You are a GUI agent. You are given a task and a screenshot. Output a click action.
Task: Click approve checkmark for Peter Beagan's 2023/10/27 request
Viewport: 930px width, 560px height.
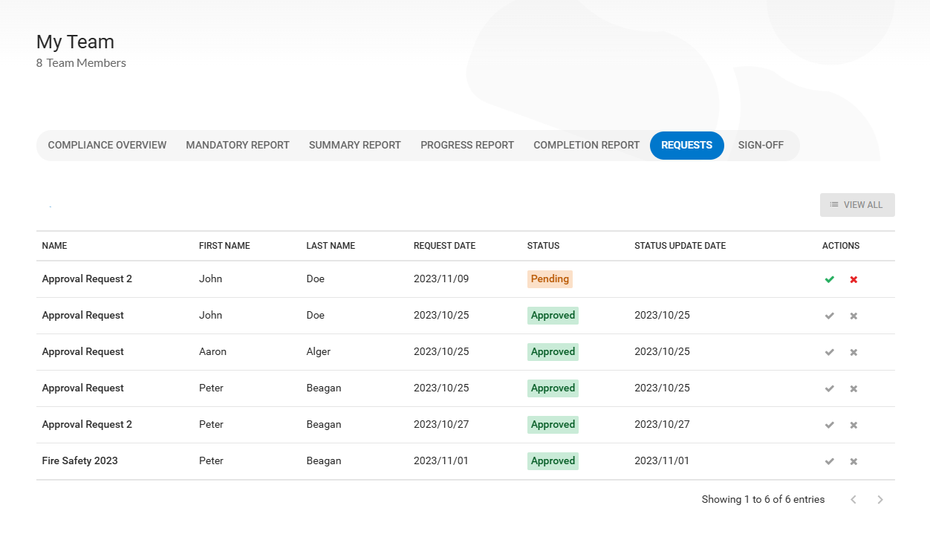(830, 425)
